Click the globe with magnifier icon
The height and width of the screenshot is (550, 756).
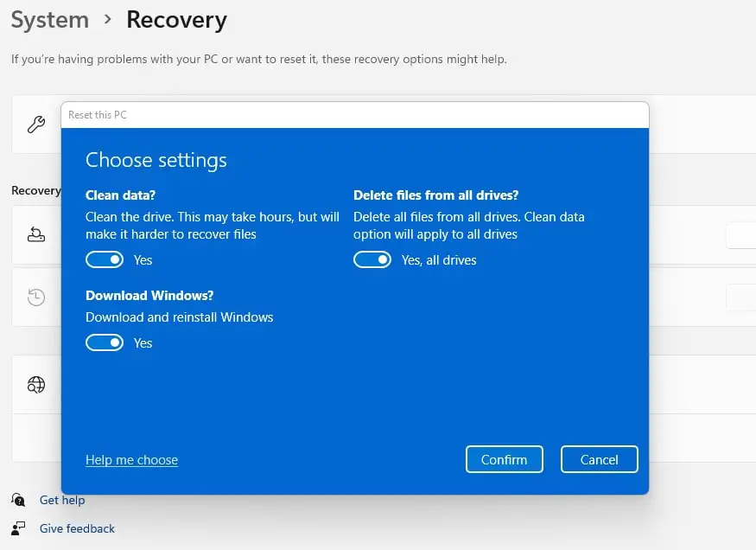point(35,385)
